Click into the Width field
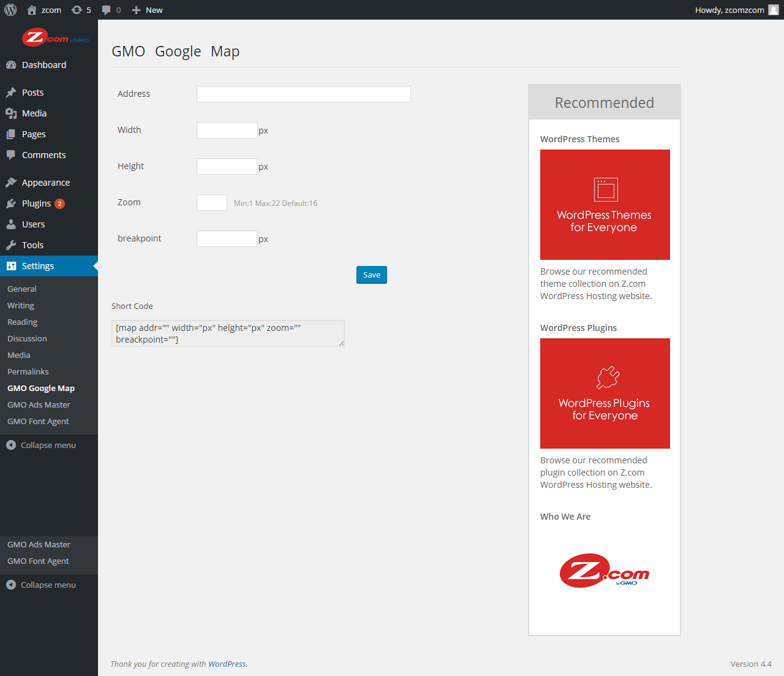This screenshot has width=784, height=676. point(227,130)
